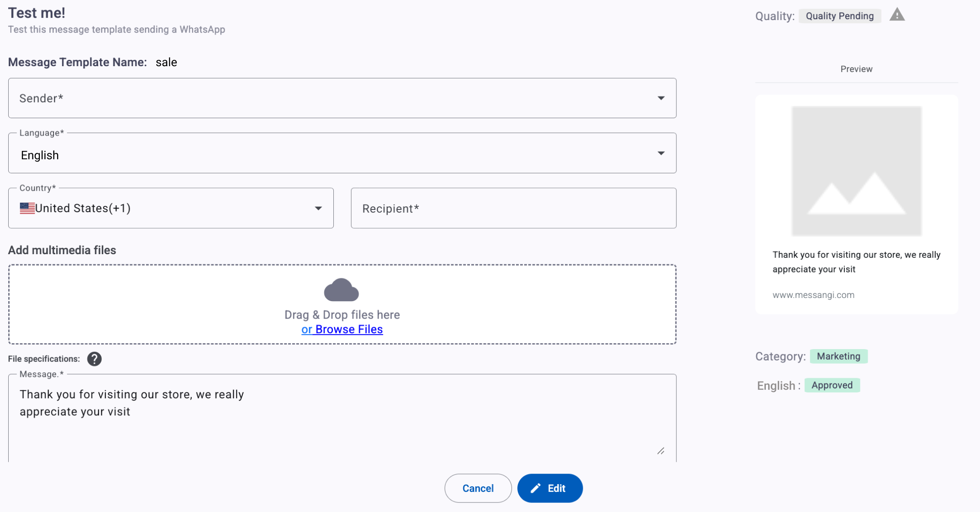This screenshot has height=512, width=980.
Task: Click the 'Test this message template' subtitle
Action: pos(116,30)
